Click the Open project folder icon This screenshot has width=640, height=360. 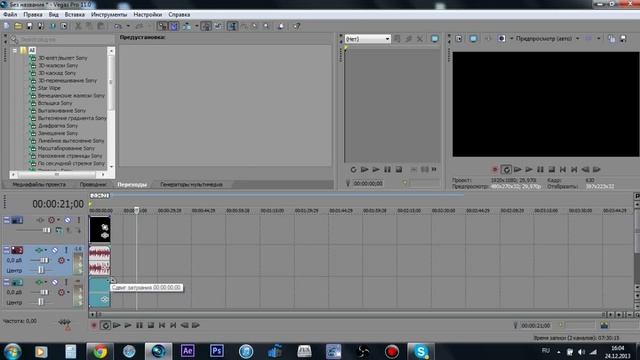coord(18,26)
